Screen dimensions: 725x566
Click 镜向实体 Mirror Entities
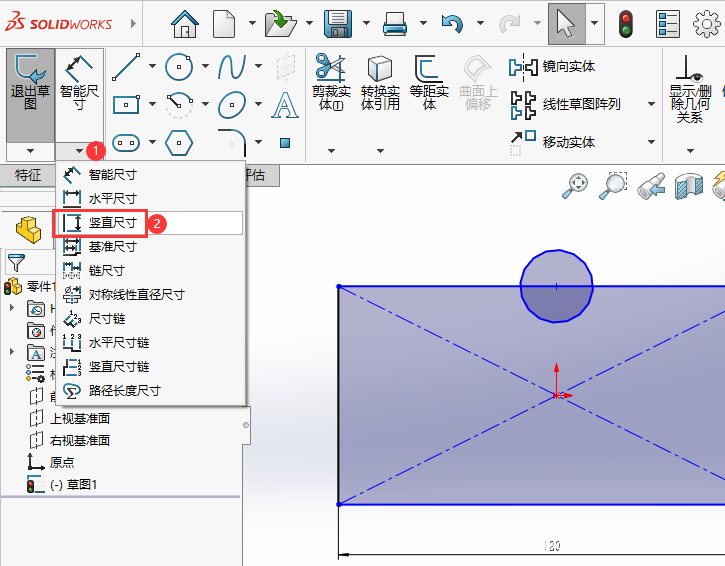(x=552, y=67)
